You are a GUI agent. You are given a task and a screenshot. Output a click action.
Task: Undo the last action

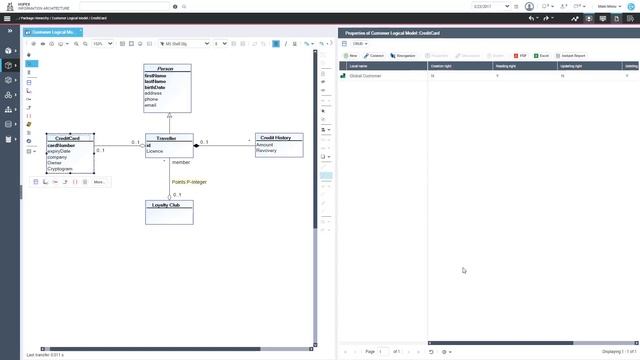(531, 18)
